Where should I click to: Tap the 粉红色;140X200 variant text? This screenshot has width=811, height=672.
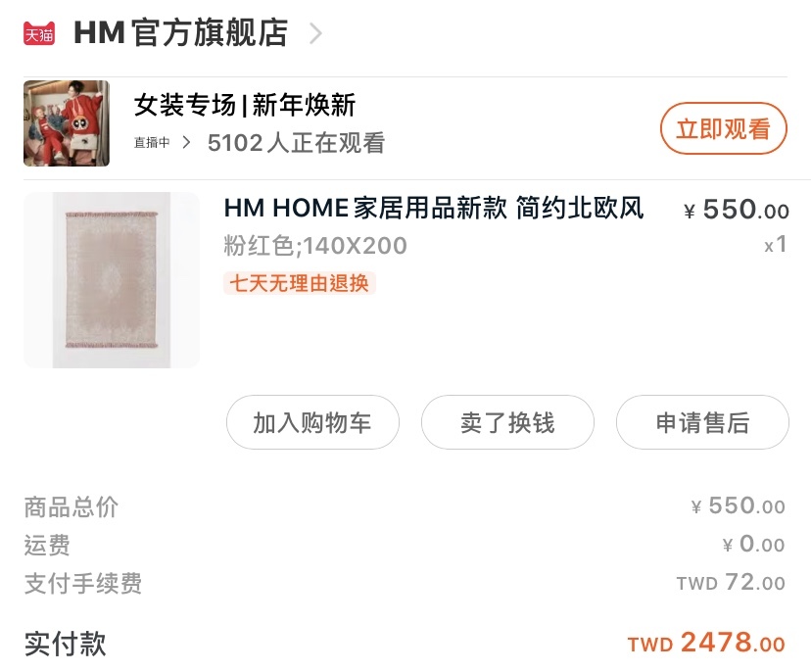tap(315, 245)
